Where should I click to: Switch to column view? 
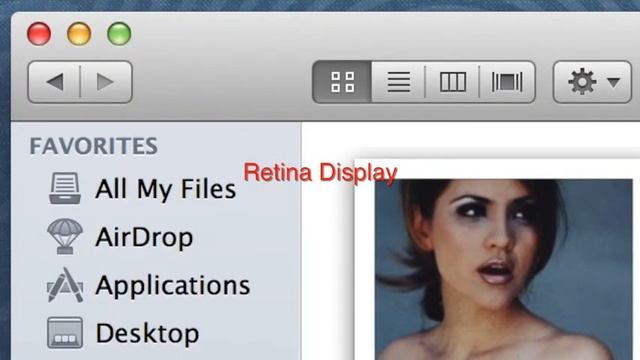pos(452,82)
